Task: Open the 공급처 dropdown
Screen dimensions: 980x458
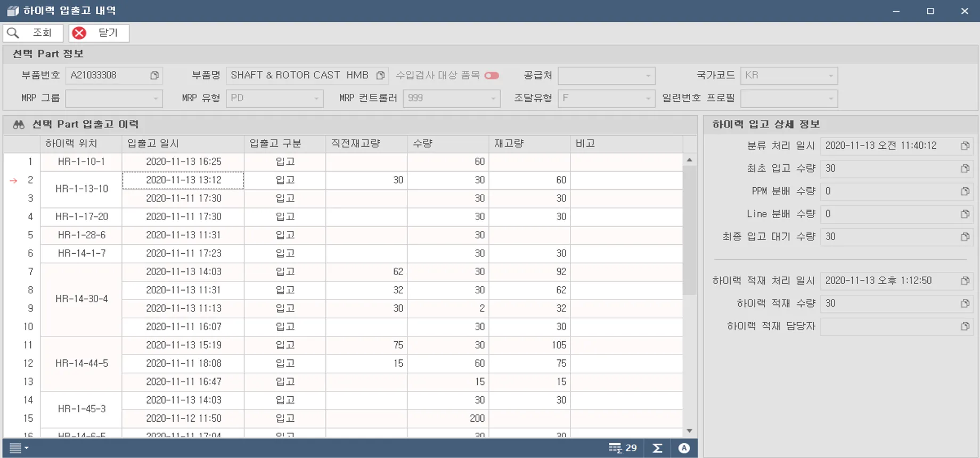Action: [x=648, y=76]
